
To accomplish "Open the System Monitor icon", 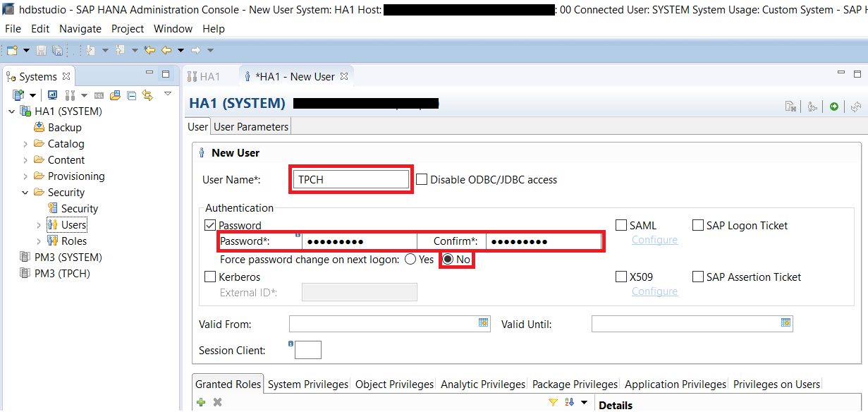I will coord(53,95).
